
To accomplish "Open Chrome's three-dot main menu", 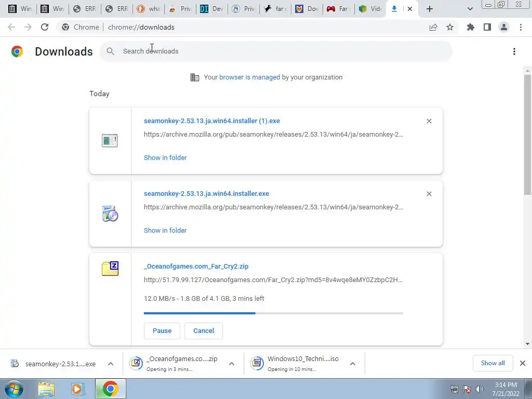I will 521,27.
